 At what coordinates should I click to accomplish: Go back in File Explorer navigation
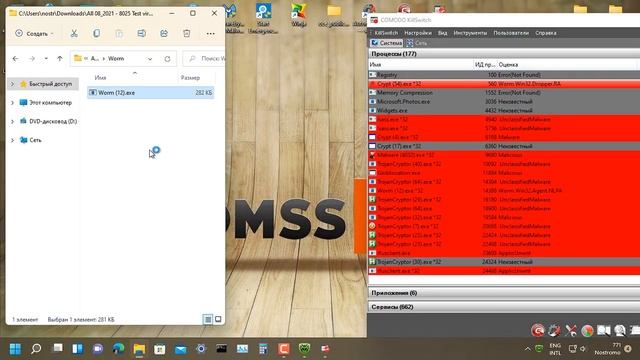pyautogui.click(x=16, y=59)
